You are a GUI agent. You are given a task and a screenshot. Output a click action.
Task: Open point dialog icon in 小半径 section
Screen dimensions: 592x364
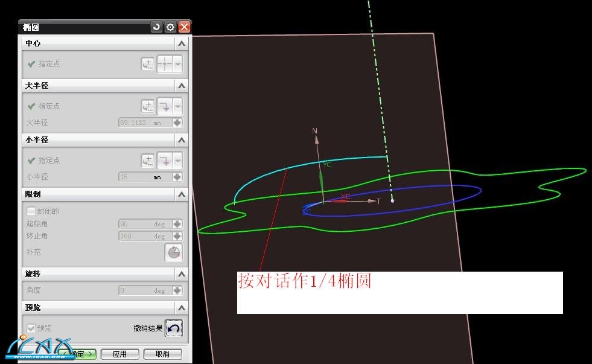coord(148,161)
